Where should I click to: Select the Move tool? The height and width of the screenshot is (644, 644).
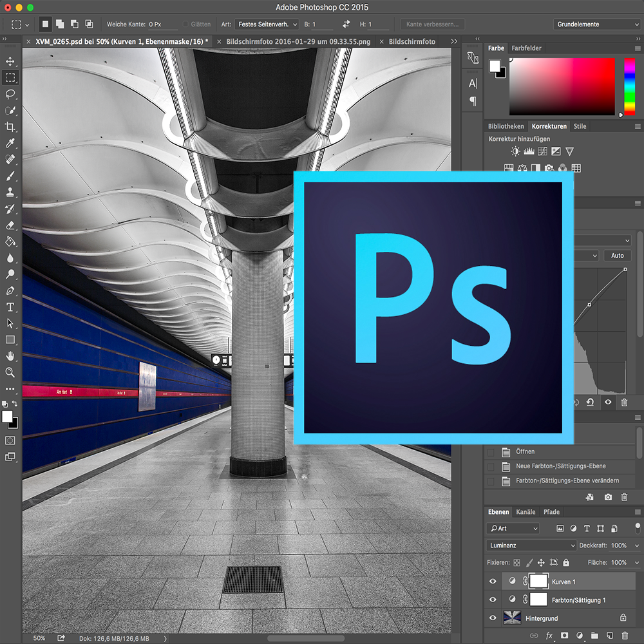pyautogui.click(x=10, y=61)
